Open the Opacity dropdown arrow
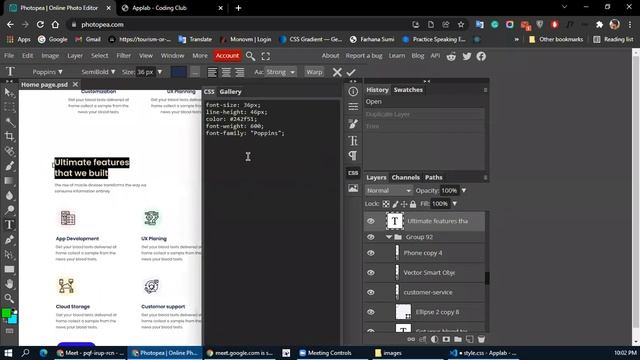This screenshot has width=640, height=360. pyautogui.click(x=464, y=191)
